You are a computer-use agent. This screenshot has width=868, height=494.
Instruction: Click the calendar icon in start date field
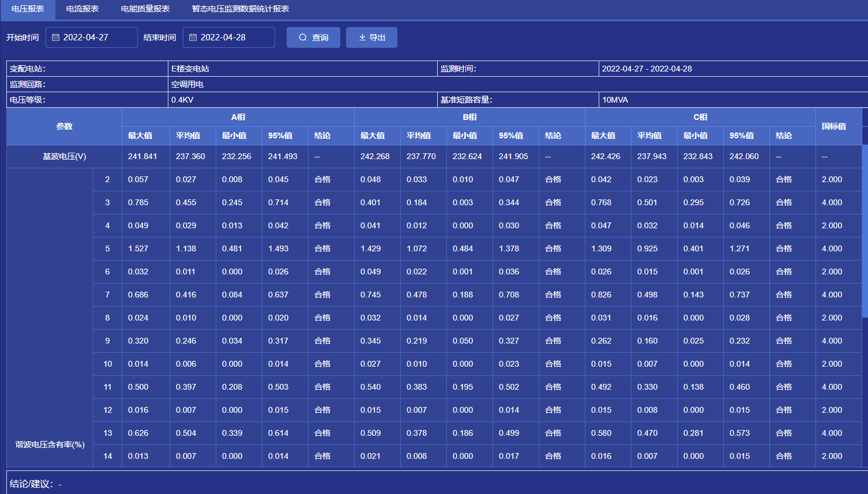click(x=56, y=37)
